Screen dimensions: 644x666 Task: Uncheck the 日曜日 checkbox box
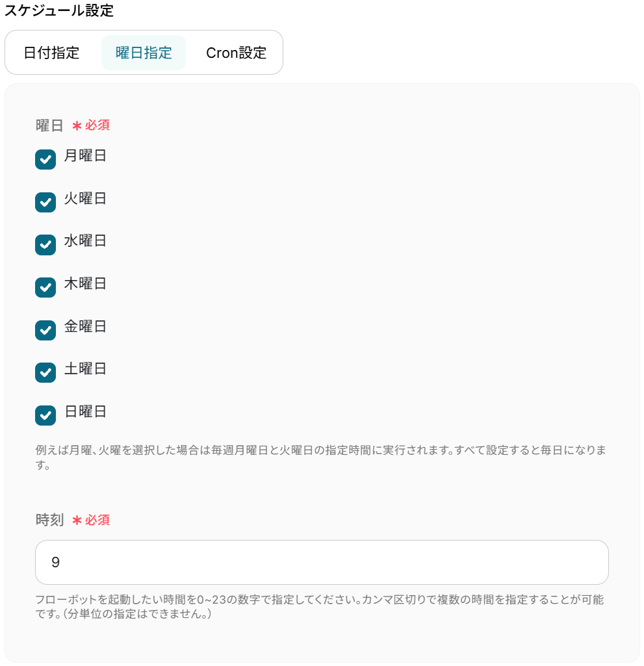click(x=45, y=415)
